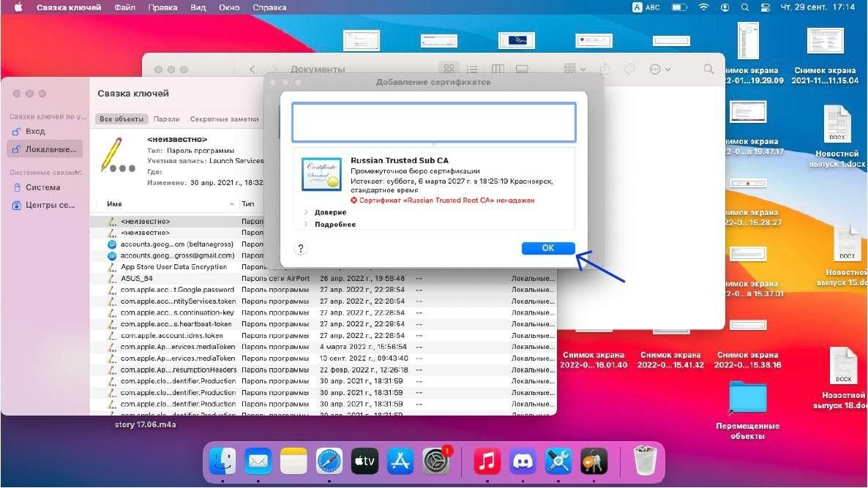This screenshot has height=488, width=868.
Task: Switch Finder Документы to icon view
Action: pyautogui.click(x=449, y=69)
